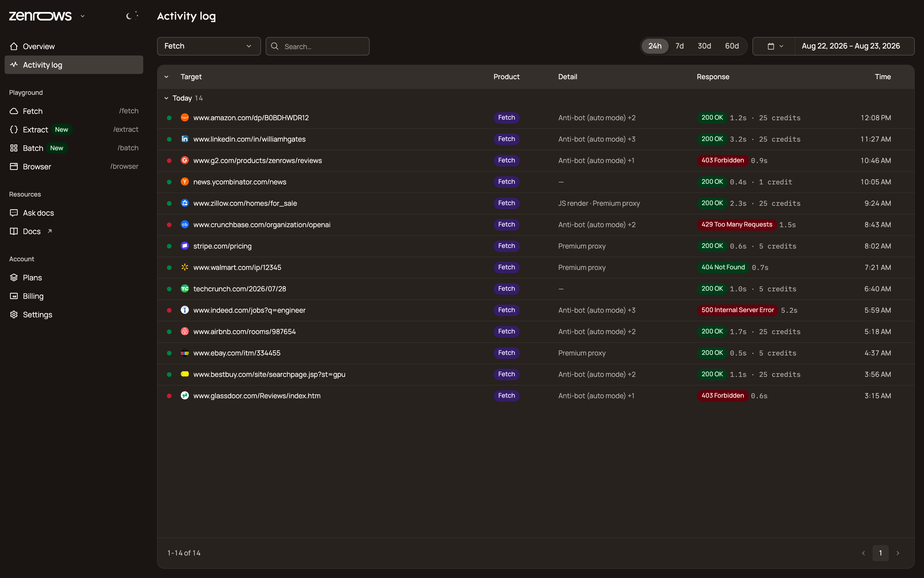Click the Ask docs chat icon
This screenshot has height=578, width=924.
pyautogui.click(x=14, y=212)
